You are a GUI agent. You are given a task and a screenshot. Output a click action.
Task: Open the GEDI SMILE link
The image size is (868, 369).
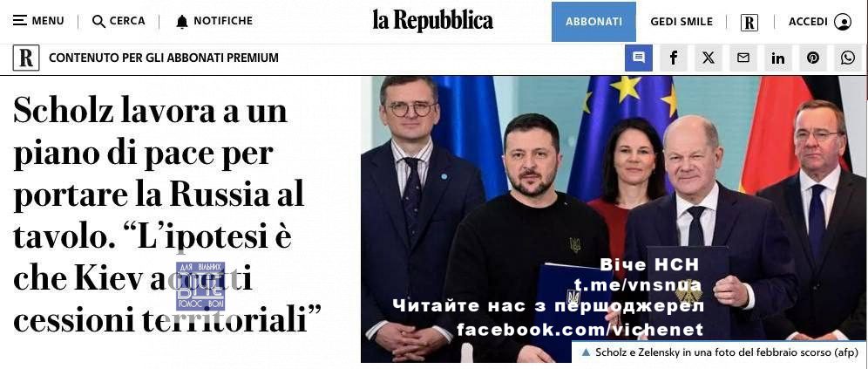tap(682, 22)
